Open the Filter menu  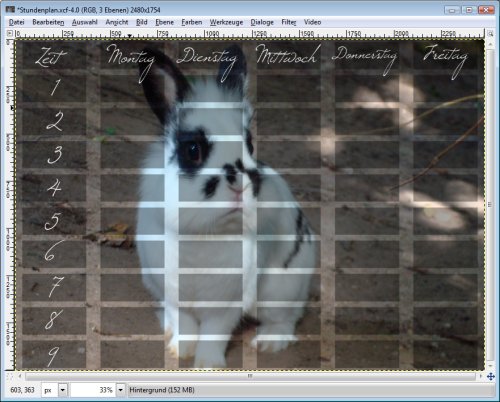(x=289, y=22)
